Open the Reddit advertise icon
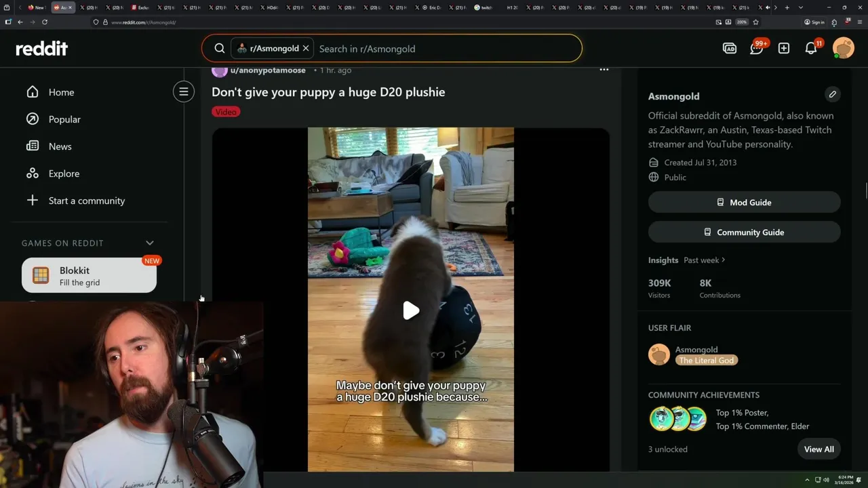Image resolution: width=868 pixels, height=488 pixels. point(730,48)
